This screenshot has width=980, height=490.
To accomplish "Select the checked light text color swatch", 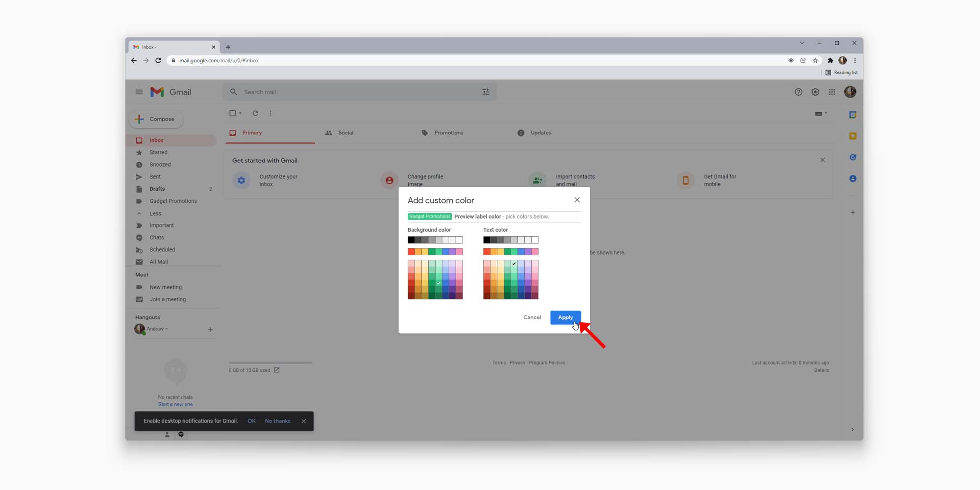I will coord(514,264).
